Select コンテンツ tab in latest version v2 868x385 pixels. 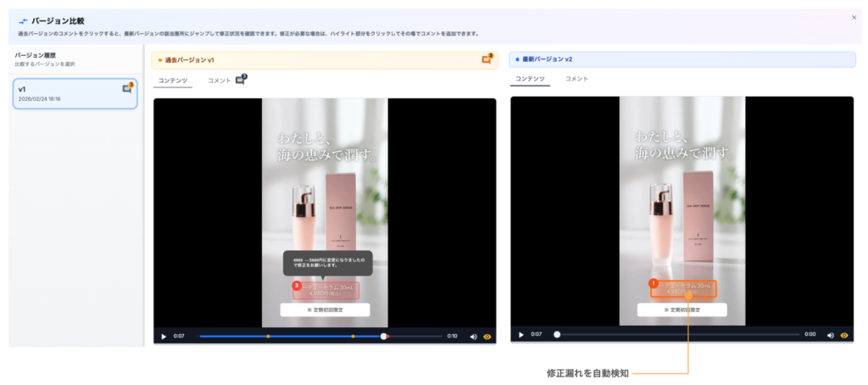click(x=530, y=79)
